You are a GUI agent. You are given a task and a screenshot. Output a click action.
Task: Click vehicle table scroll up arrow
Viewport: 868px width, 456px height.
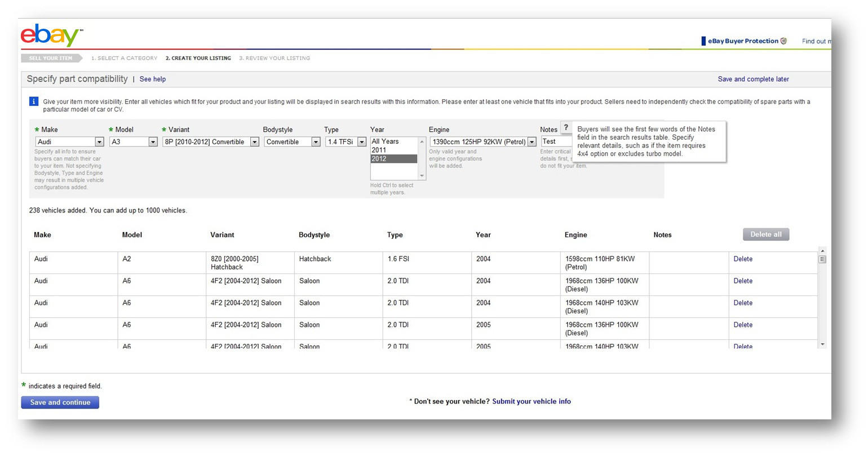(822, 251)
